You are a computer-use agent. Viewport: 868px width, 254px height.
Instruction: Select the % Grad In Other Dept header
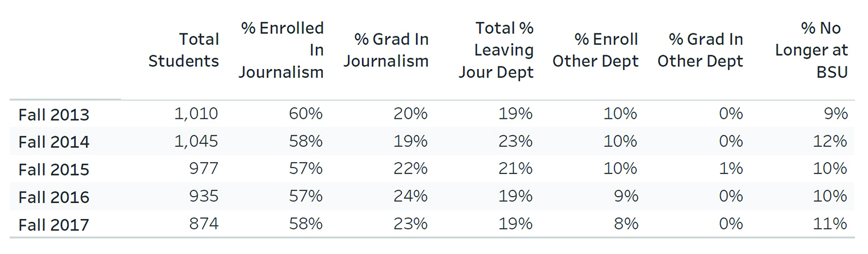point(700,50)
